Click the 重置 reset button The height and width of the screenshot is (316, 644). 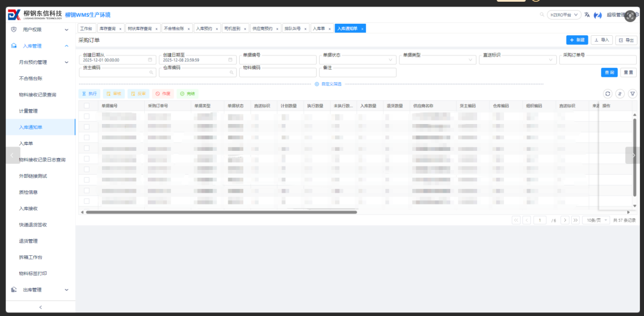tap(628, 72)
